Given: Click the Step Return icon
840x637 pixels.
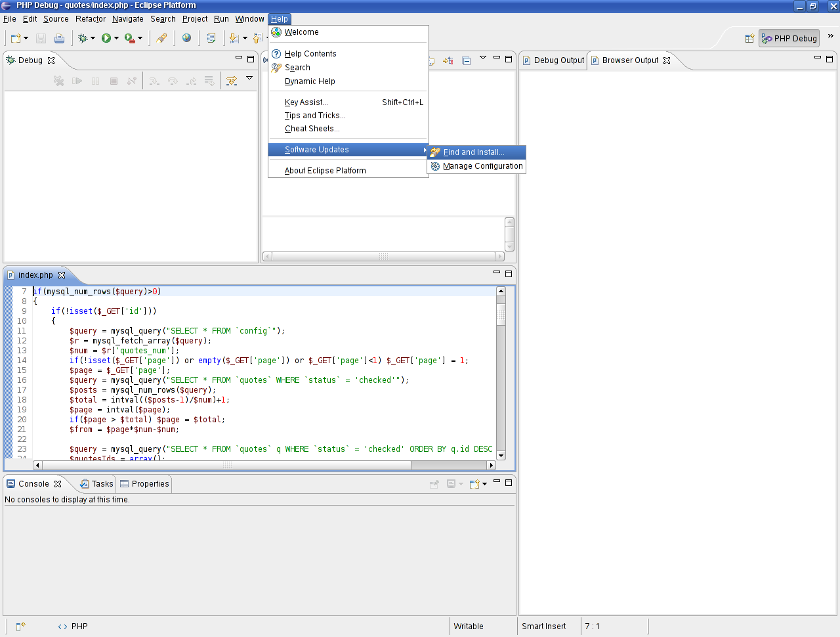Looking at the screenshot, I should coord(191,81).
